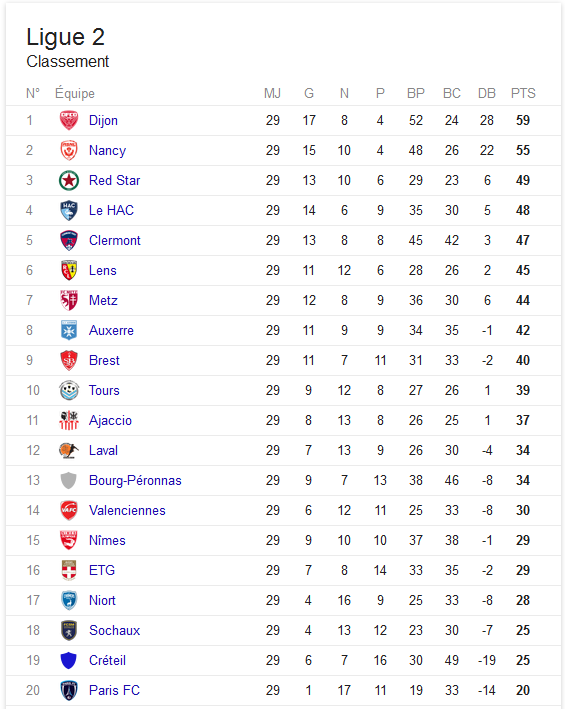
Task: Click the Nîmes team name
Action: (x=107, y=540)
